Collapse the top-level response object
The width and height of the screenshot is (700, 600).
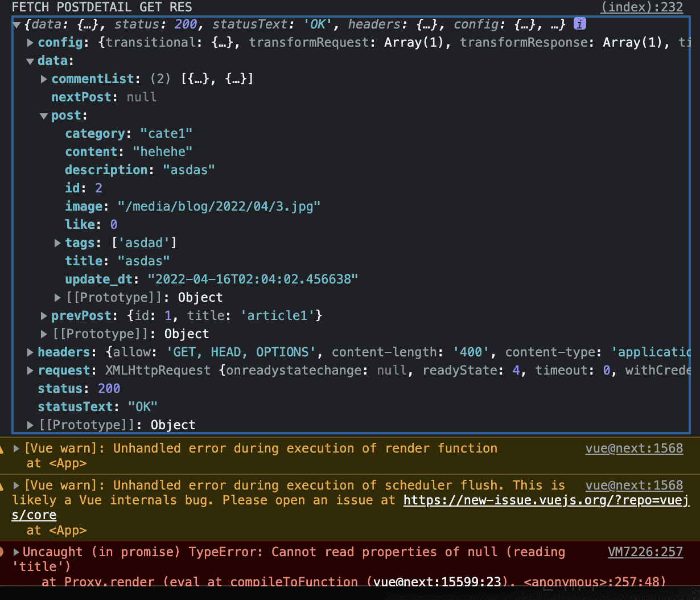[x=17, y=24]
